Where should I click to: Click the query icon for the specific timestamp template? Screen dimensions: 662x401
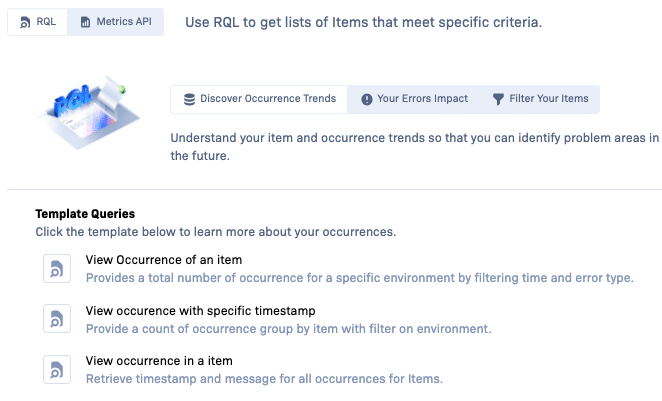pyautogui.click(x=57, y=320)
